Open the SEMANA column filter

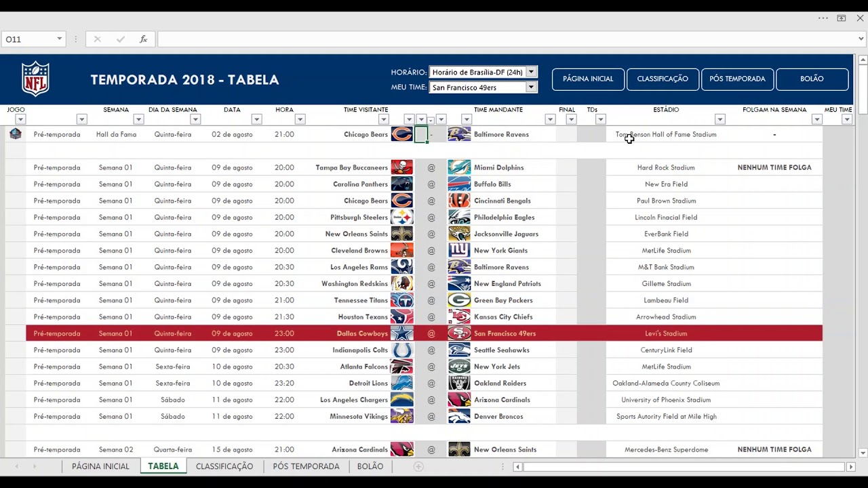pos(138,119)
